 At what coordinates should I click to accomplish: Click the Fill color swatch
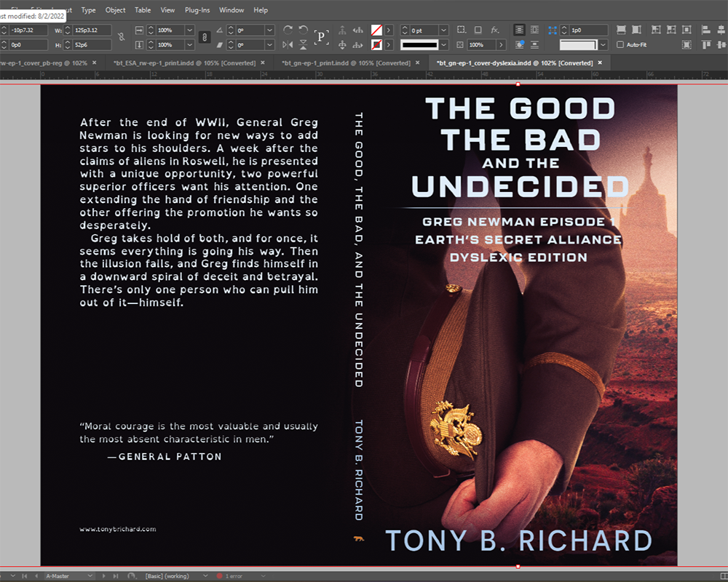tap(376, 30)
